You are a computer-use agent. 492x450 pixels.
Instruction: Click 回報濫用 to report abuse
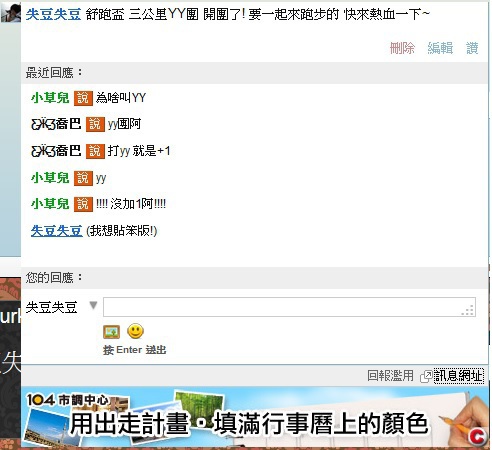(x=390, y=376)
